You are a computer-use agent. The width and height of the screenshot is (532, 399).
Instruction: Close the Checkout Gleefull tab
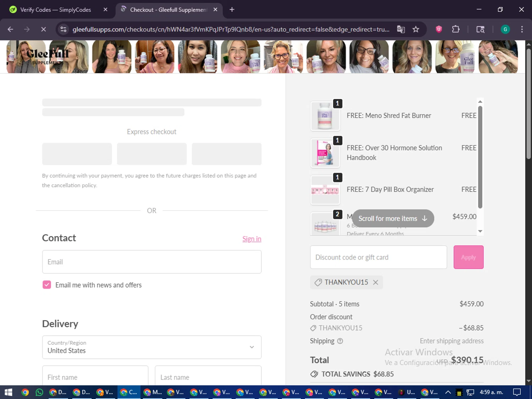tap(215, 10)
